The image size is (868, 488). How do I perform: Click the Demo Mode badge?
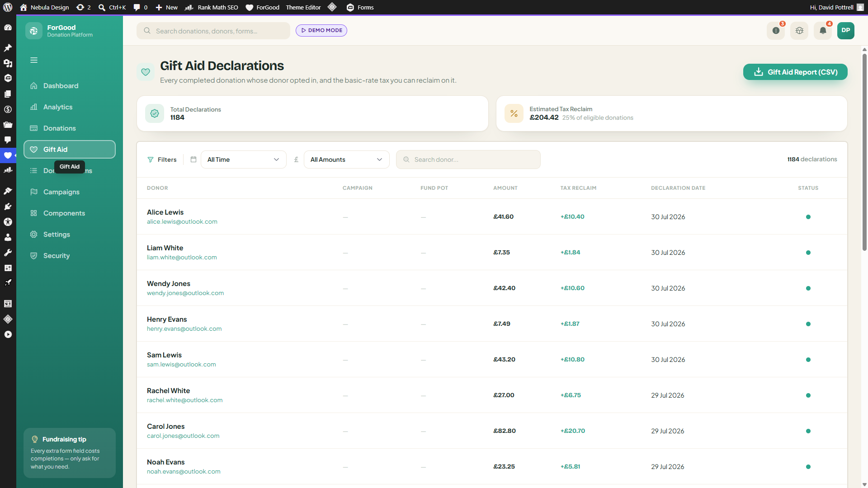(x=321, y=30)
